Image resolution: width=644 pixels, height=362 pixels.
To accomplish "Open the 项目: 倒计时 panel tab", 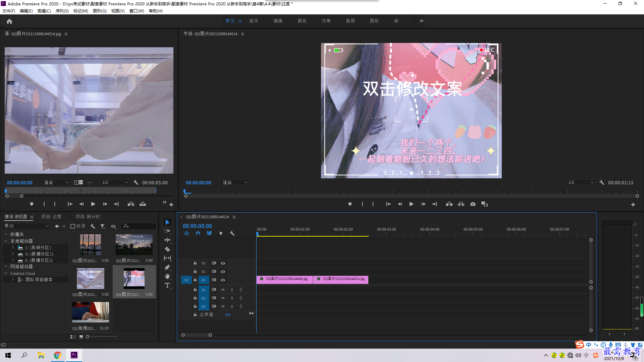I will coord(88,217).
